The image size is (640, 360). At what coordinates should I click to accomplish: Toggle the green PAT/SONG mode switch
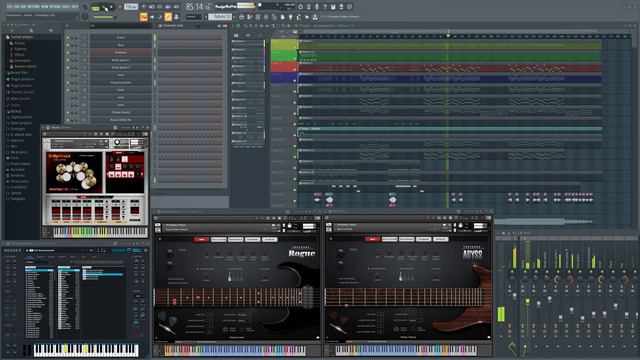pyautogui.click(x=95, y=7)
